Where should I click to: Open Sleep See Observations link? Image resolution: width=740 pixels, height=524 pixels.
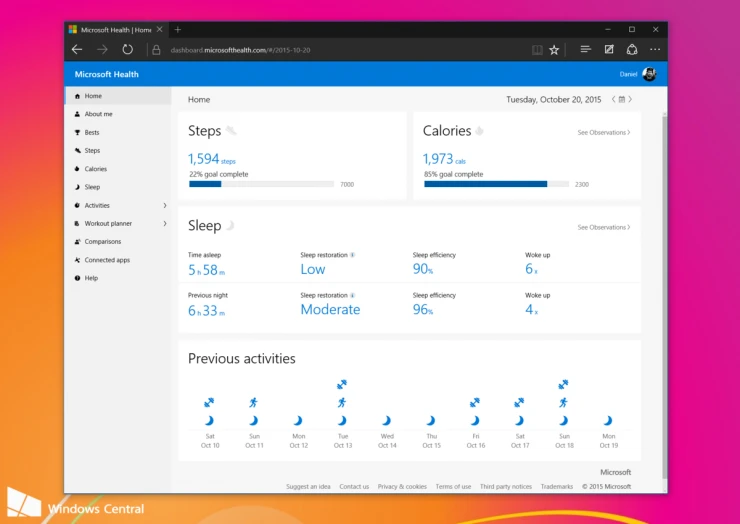603,227
